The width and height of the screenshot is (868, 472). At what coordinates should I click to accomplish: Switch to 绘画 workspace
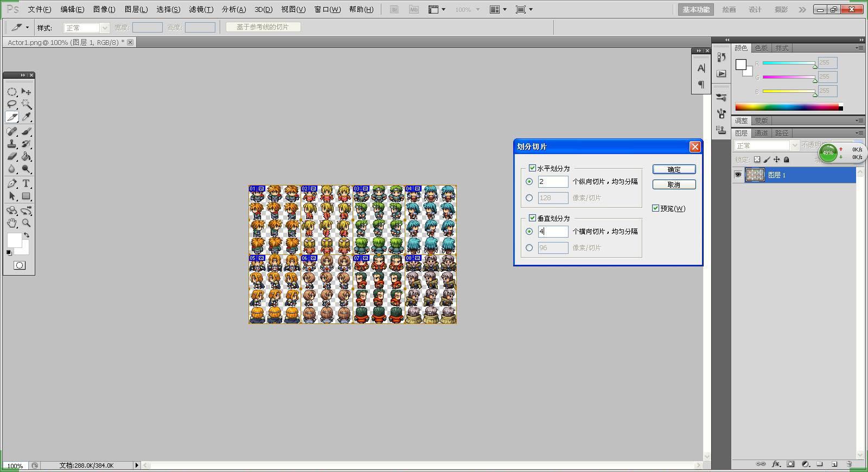(729, 10)
